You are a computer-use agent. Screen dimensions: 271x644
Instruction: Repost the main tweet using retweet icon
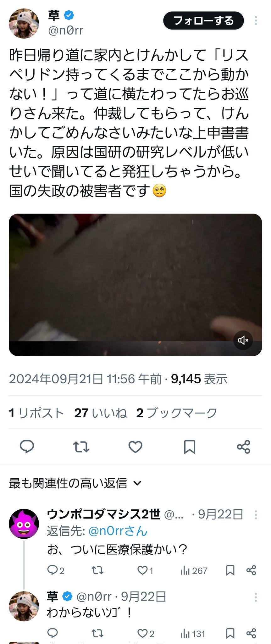coord(81,447)
